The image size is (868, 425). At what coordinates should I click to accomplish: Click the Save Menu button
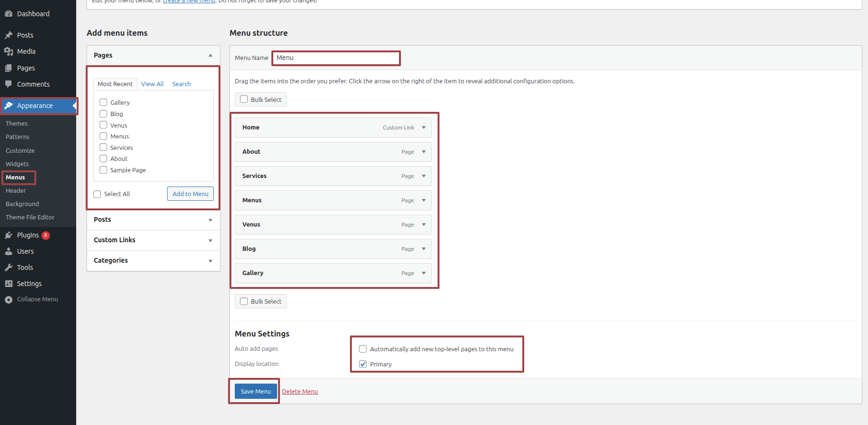256,391
